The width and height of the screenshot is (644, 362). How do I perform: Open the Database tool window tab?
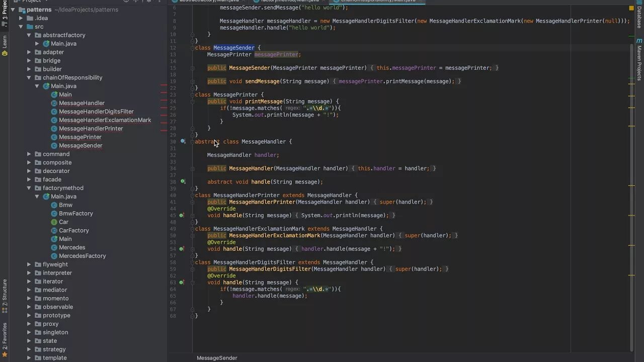pyautogui.click(x=639, y=15)
